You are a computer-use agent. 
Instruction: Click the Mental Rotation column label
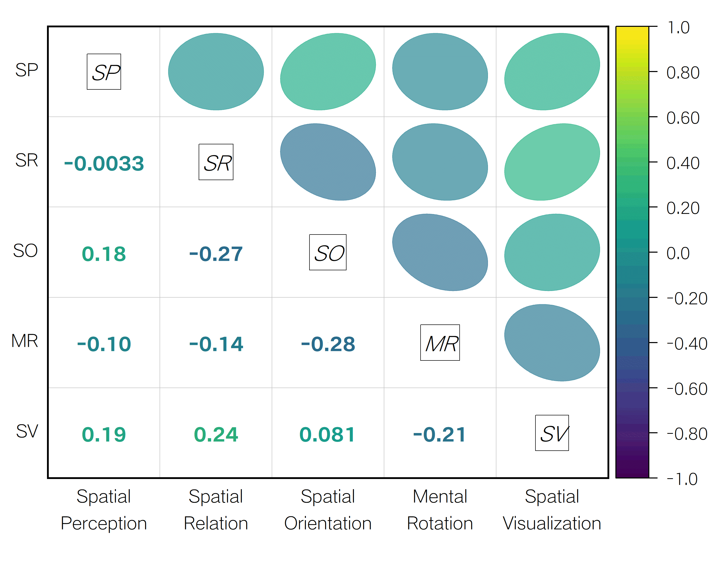point(440,510)
